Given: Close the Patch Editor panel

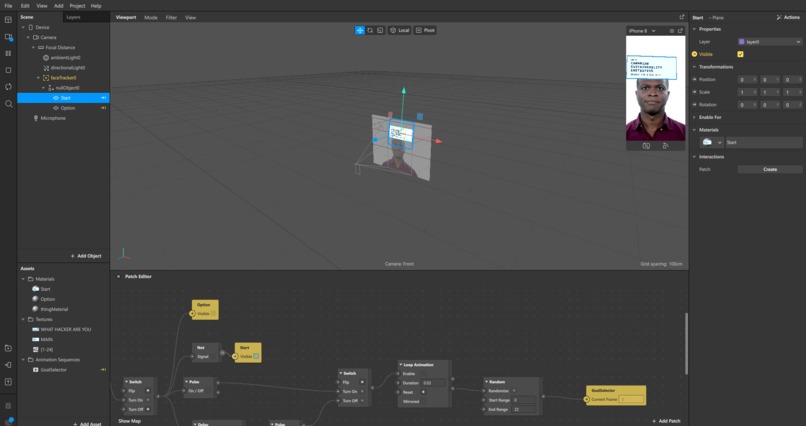Looking at the screenshot, I should point(118,276).
